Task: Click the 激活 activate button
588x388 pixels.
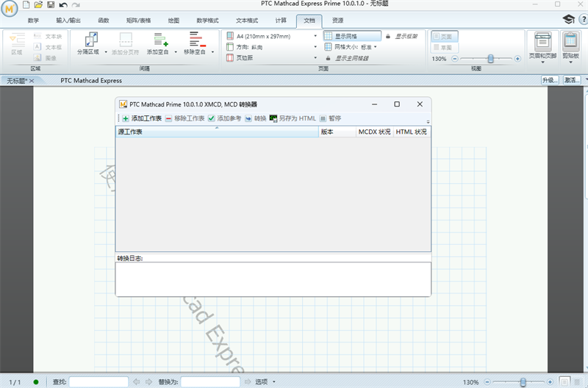Action: [572, 80]
